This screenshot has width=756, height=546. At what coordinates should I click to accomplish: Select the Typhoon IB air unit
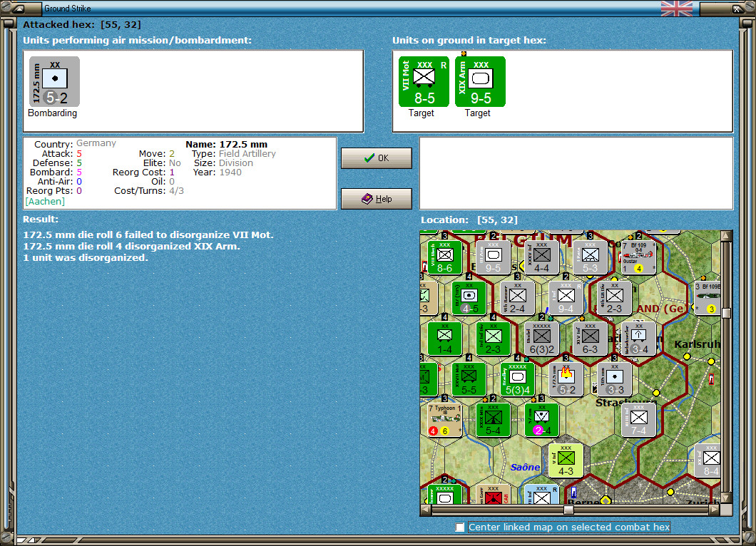(x=444, y=420)
